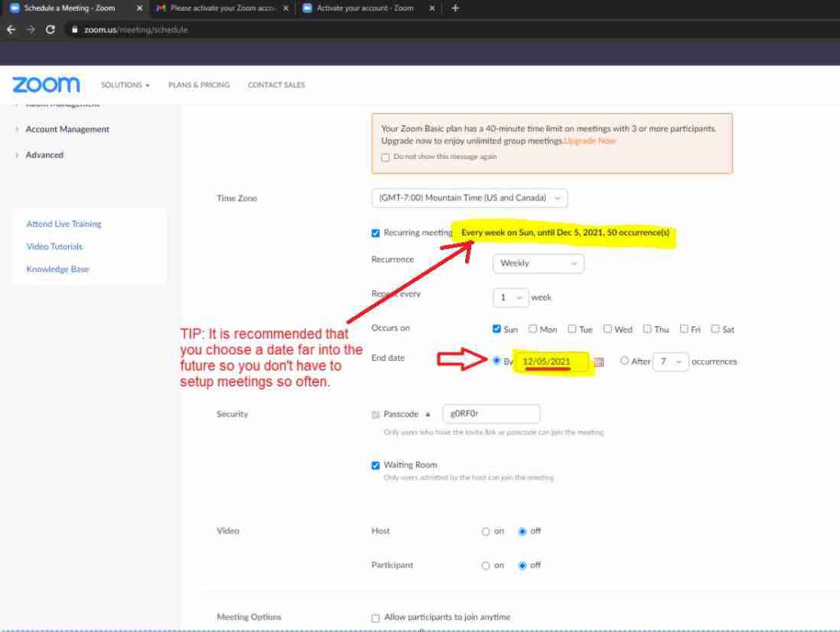Toggle the Waiting Room checkbox
840x632 pixels.
click(376, 465)
